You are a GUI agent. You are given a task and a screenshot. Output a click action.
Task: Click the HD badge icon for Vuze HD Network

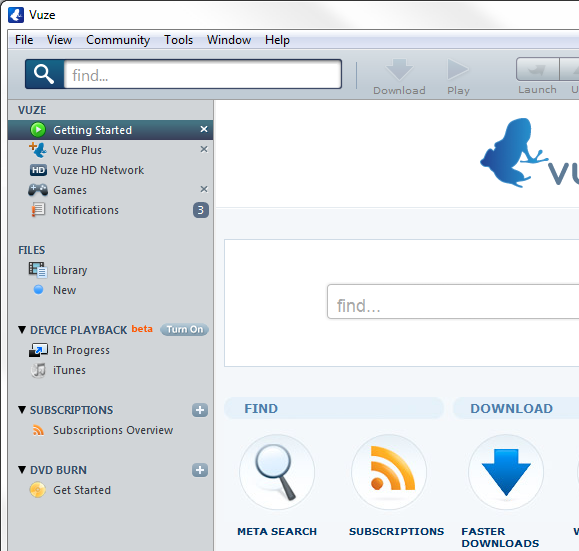pos(38,170)
